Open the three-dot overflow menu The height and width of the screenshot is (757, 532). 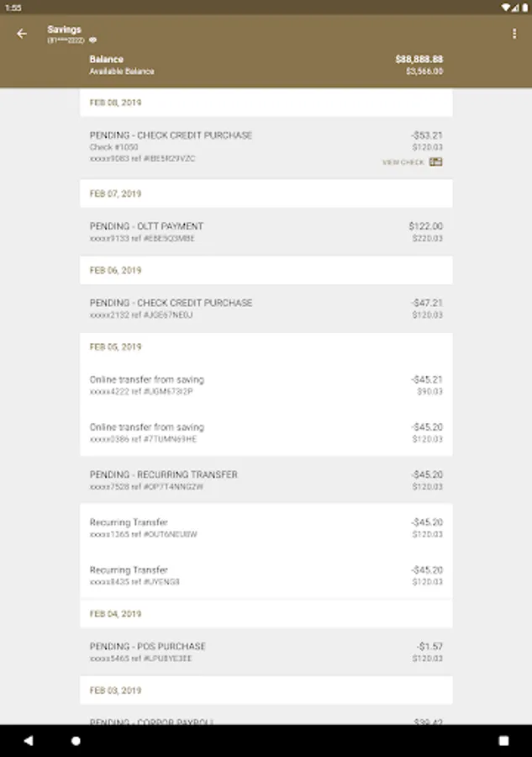click(x=514, y=34)
